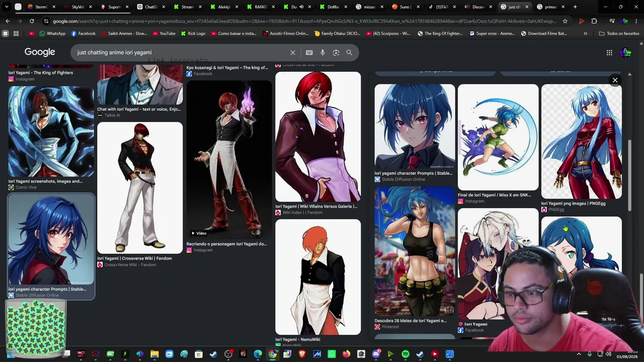Open the NamuWiki Iori Yagami image
This screenshot has height=362, width=644.
point(318,277)
